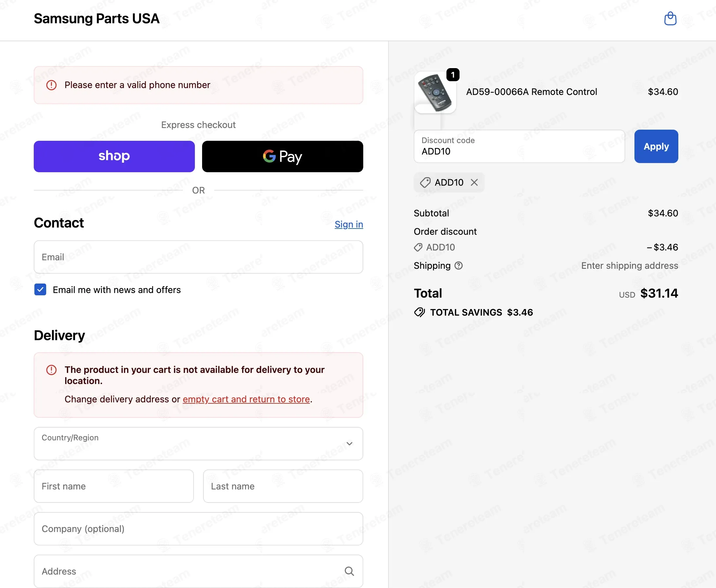Focus the Email input field
The image size is (716, 588).
pos(198,257)
